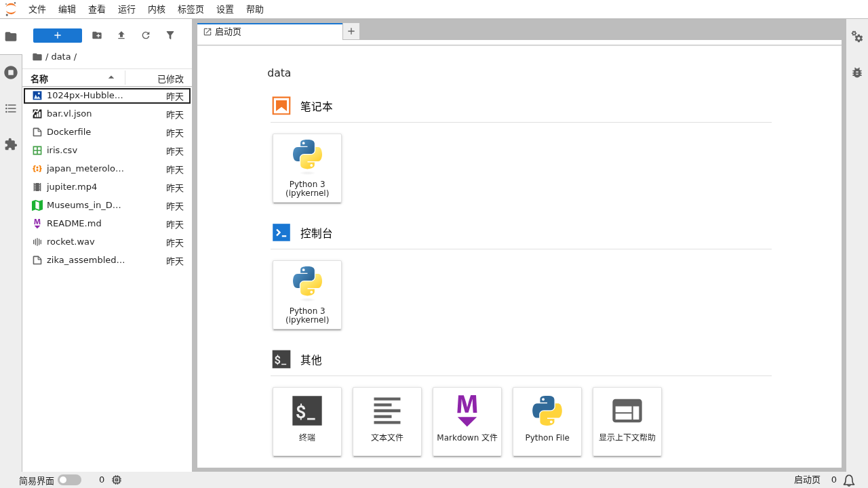This screenshot has width=868, height=488.
Task: Create a new Python File card
Action: (x=547, y=422)
